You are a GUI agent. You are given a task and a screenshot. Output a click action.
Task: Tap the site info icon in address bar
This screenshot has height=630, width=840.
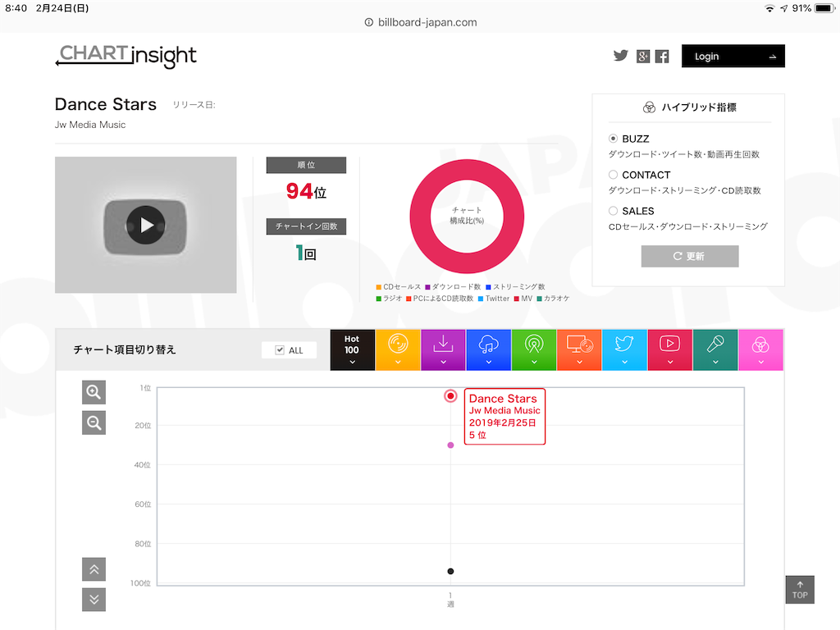click(368, 22)
